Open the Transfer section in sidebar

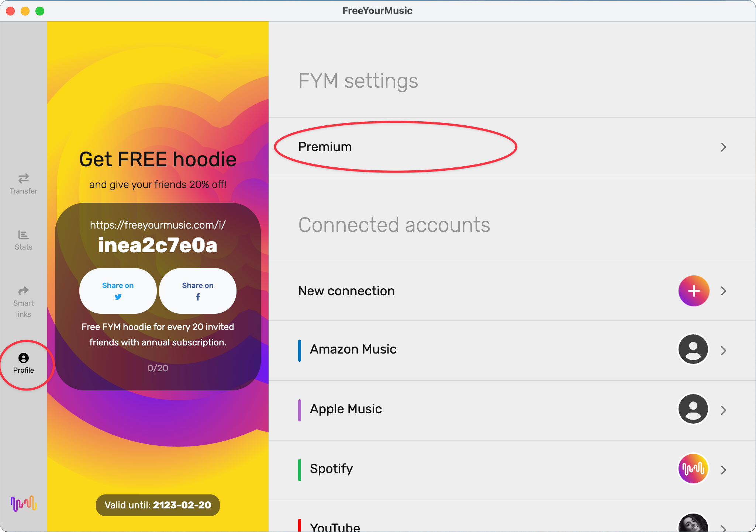[x=23, y=183]
